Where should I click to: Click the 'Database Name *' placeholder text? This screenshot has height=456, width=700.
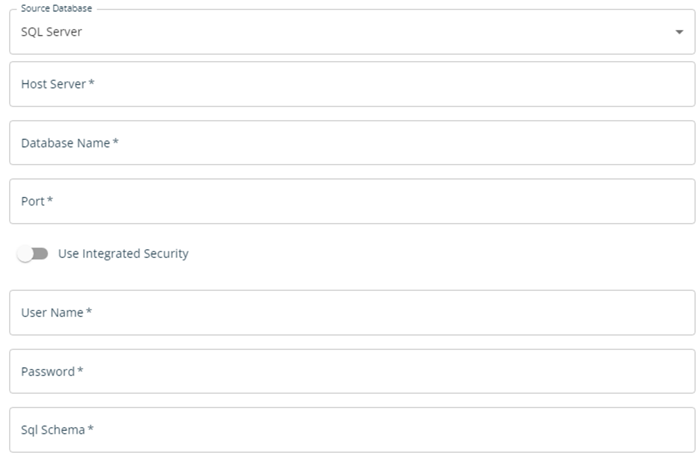tap(70, 143)
